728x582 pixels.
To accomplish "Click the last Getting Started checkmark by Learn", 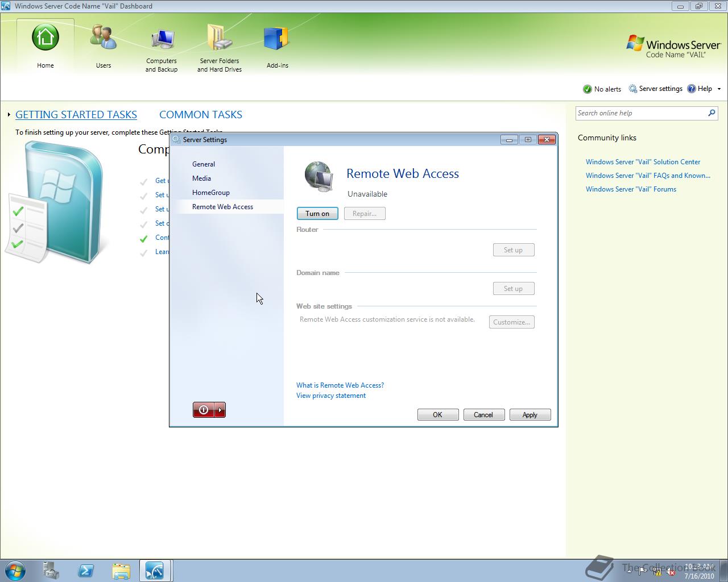I will [143, 253].
